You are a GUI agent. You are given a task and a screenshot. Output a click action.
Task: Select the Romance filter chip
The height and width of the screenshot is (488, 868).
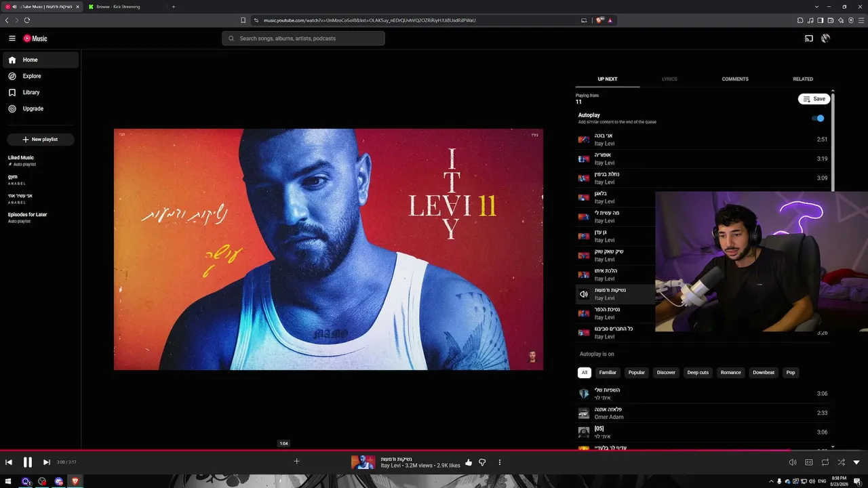coord(730,372)
